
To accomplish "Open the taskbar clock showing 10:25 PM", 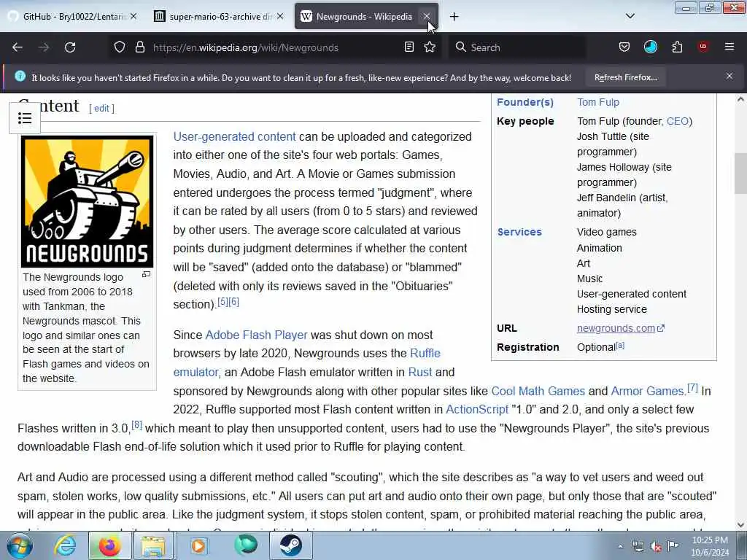I will tap(710, 546).
